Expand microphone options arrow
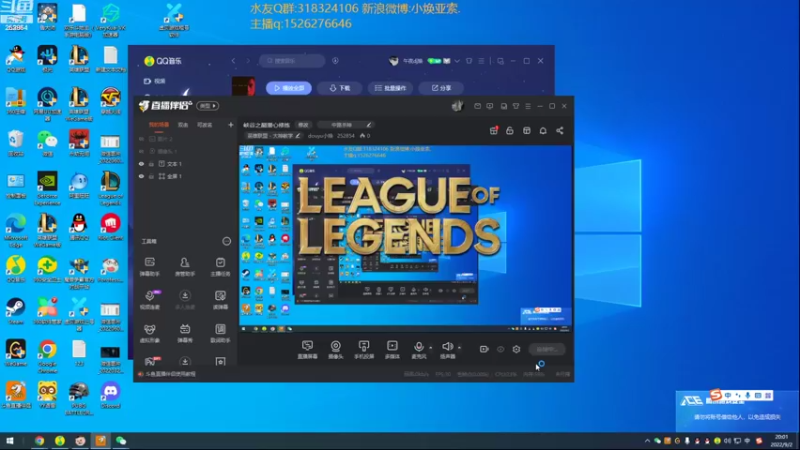800x450 pixels. click(431, 348)
